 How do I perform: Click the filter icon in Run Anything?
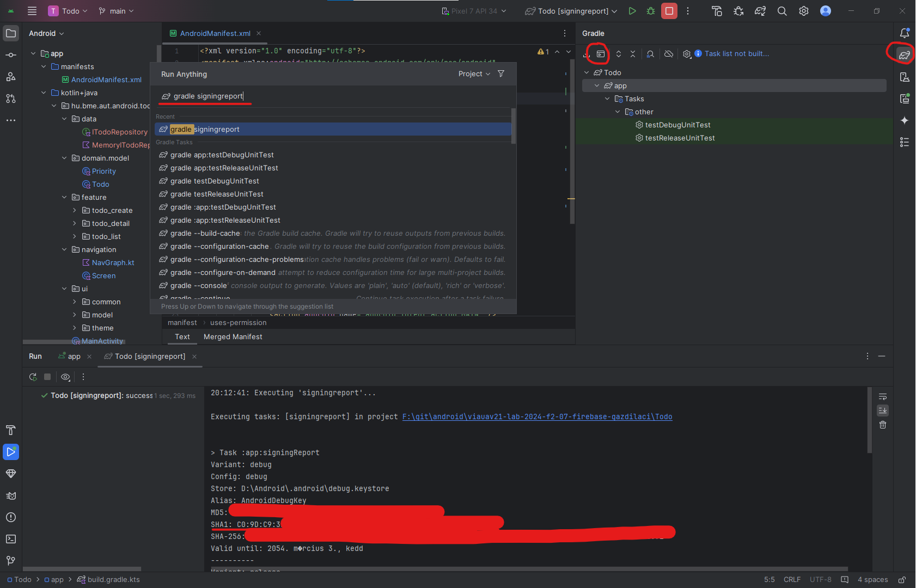[501, 73]
